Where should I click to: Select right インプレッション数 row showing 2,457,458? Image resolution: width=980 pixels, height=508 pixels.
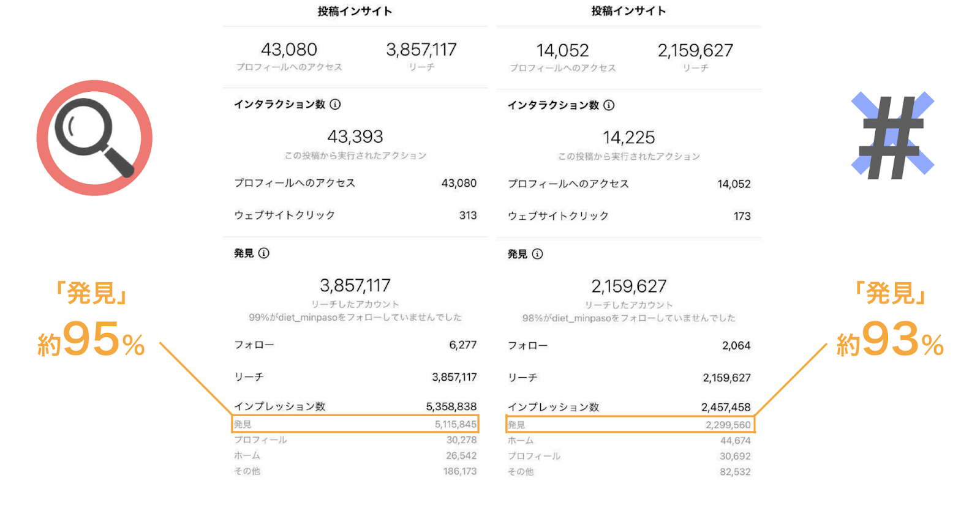629,407
